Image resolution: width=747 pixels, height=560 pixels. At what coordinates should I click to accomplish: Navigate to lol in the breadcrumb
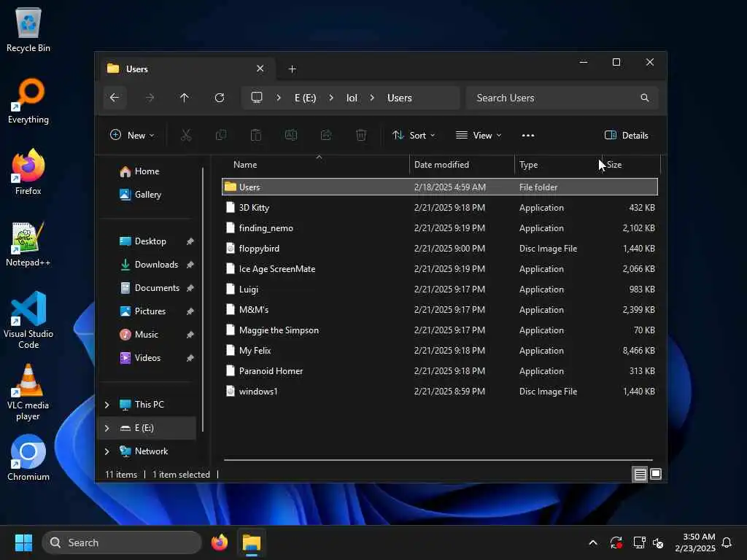click(x=352, y=98)
